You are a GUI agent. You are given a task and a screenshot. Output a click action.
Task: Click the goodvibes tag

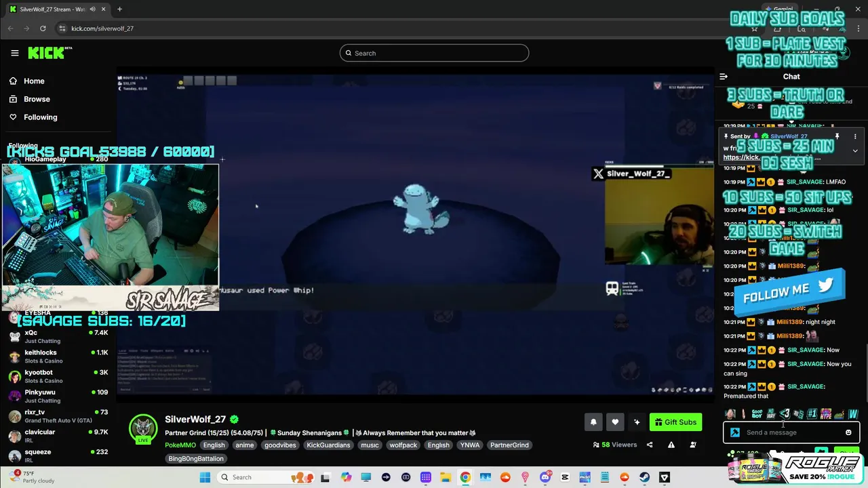pos(280,445)
